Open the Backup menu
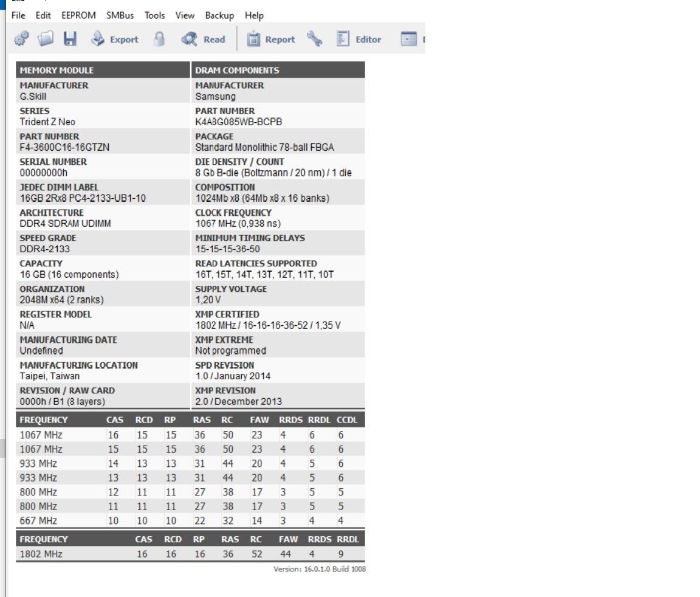Viewport: 700px width, 597px height. [219, 15]
